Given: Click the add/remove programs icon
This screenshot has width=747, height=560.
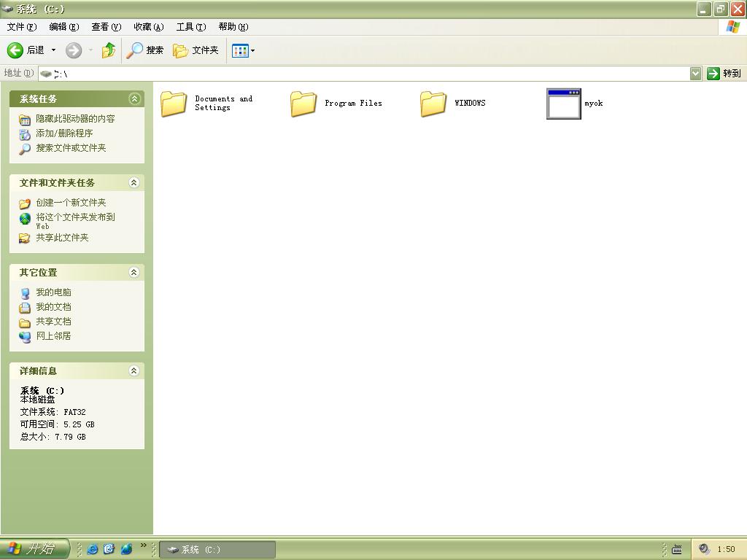Looking at the screenshot, I should click(25, 134).
